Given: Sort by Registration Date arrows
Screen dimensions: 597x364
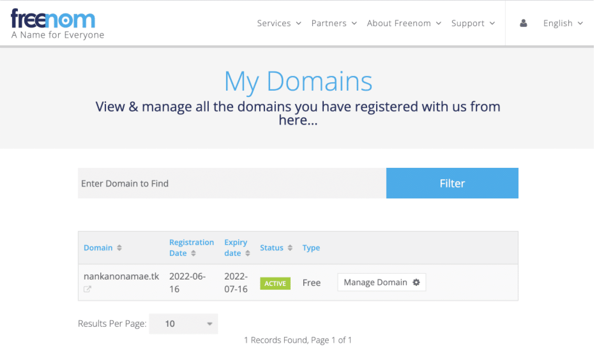Looking at the screenshot, I should (194, 253).
